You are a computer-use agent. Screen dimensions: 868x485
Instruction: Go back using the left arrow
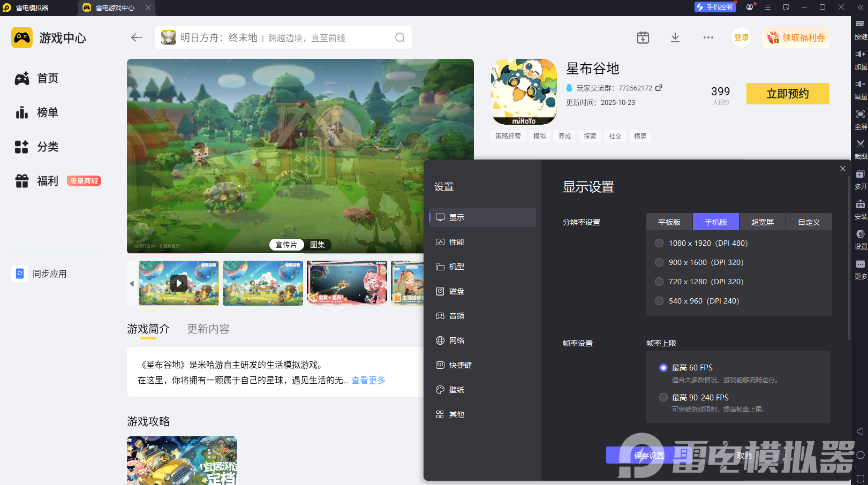pyautogui.click(x=137, y=37)
